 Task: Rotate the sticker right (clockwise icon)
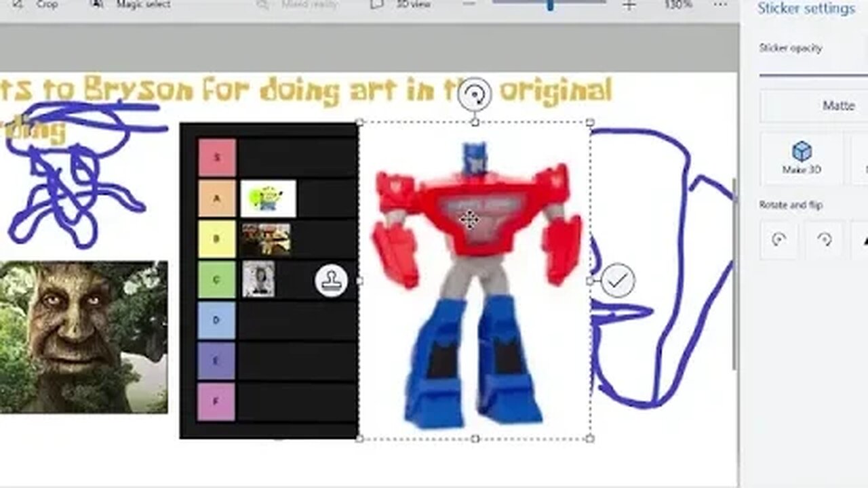click(825, 239)
